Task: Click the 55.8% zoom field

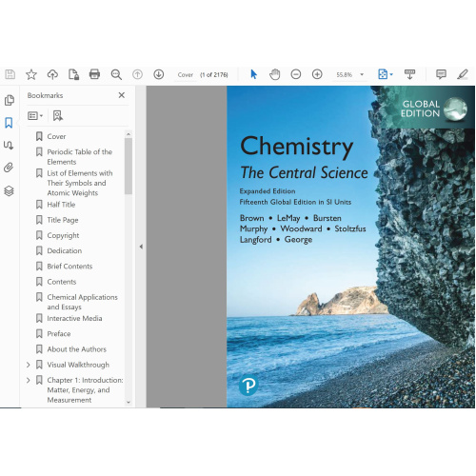Action: click(x=345, y=75)
